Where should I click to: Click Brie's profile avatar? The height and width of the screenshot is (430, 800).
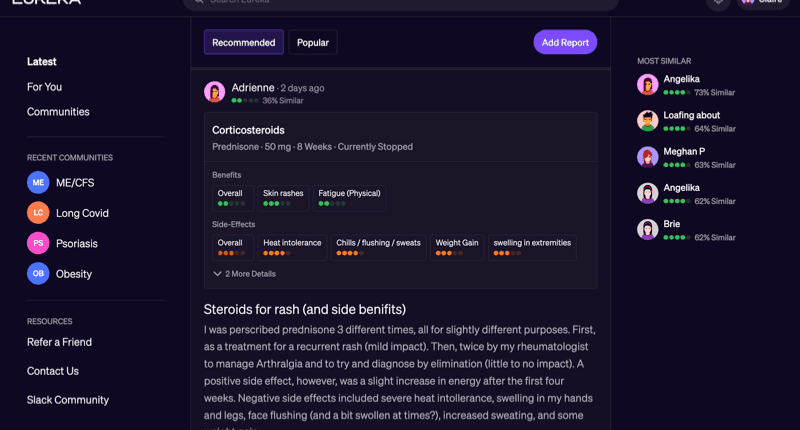(x=648, y=229)
